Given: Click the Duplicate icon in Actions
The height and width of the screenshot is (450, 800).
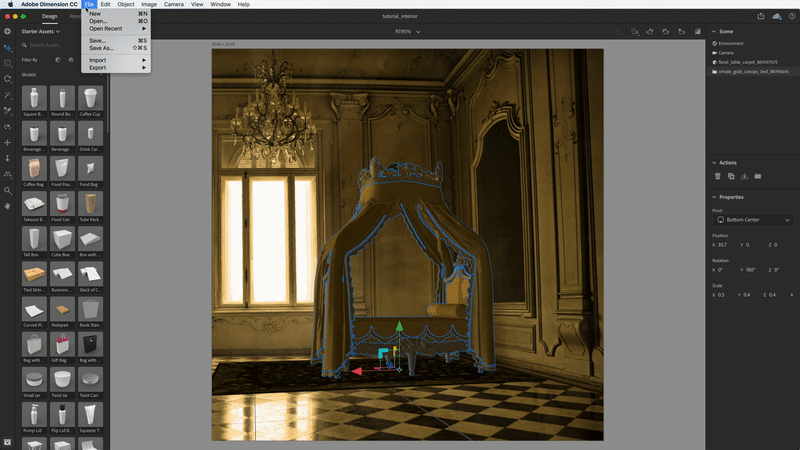Looking at the screenshot, I should pos(731,176).
